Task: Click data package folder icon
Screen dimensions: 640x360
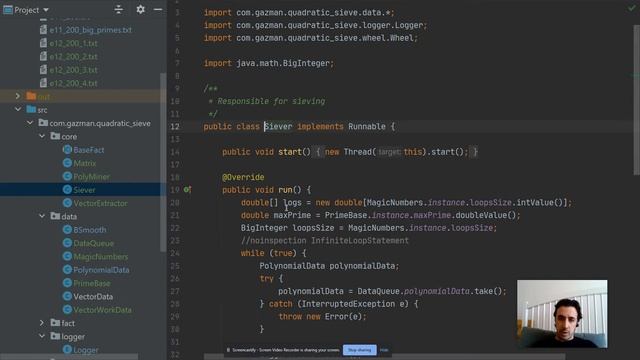Action: [55, 216]
